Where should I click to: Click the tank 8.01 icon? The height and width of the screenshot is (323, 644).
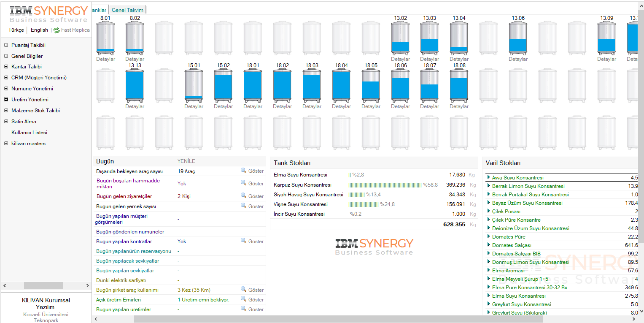(105, 38)
